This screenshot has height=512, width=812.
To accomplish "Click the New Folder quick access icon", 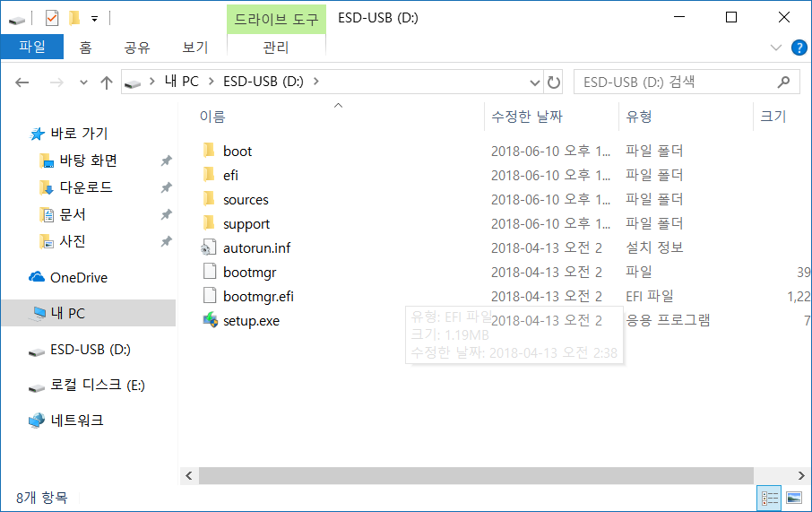I will [x=74, y=19].
